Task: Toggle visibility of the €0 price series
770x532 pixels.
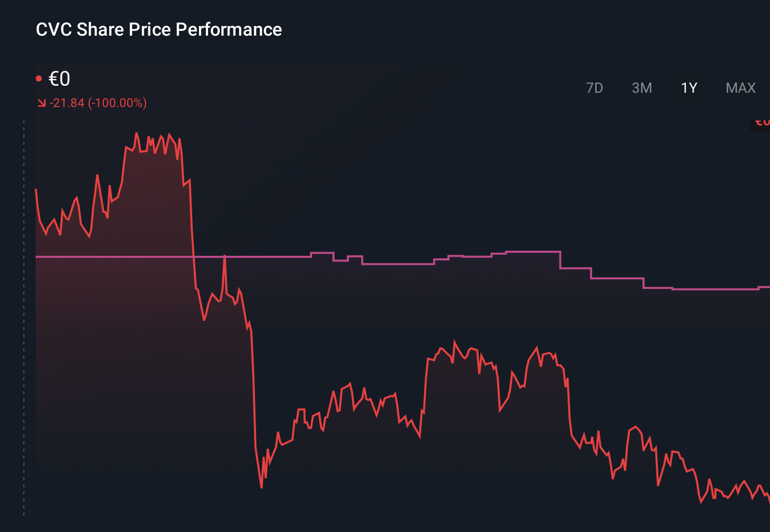Action: coord(59,78)
